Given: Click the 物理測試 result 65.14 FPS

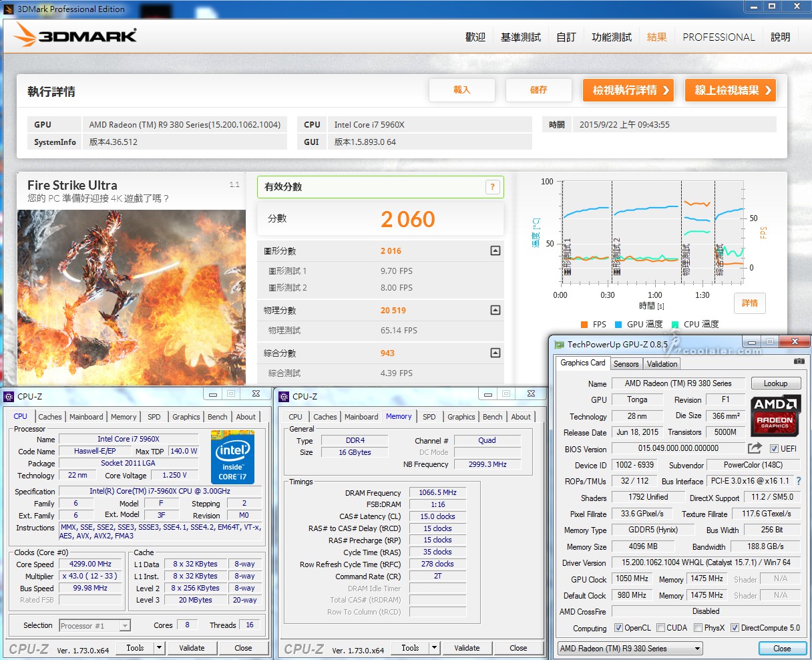Looking at the screenshot, I should coord(399,331).
